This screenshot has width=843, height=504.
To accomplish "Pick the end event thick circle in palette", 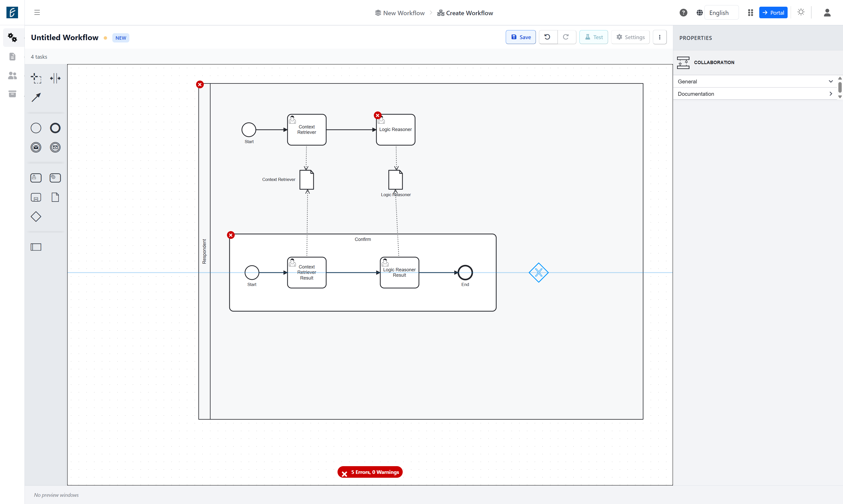I will (x=55, y=128).
